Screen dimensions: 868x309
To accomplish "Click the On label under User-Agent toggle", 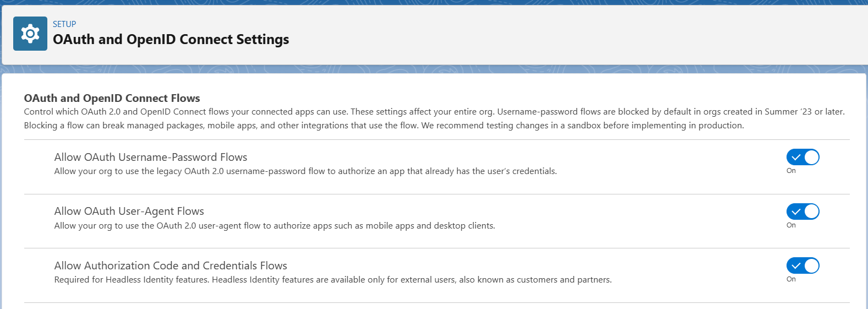I will 791,225.
